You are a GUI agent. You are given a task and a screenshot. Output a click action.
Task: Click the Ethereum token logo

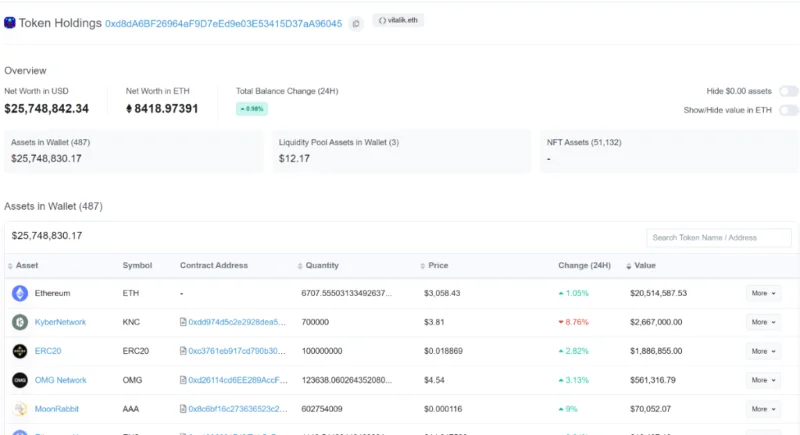(x=20, y=293)
